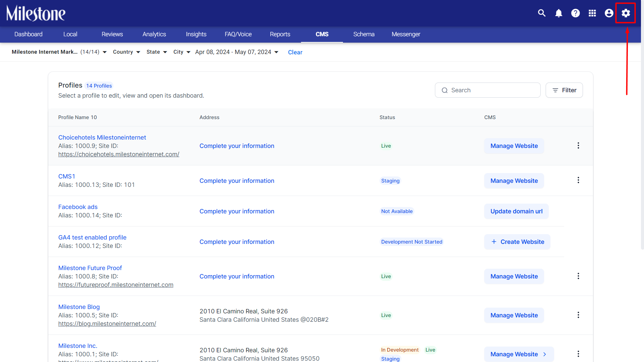The image size is (644, 362).
Task: Open the settings gear icon
Action: (626, 13)
